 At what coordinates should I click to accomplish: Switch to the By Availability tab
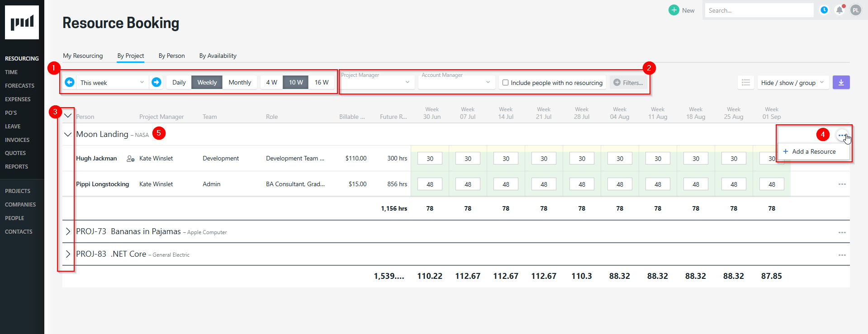(218, 56)
